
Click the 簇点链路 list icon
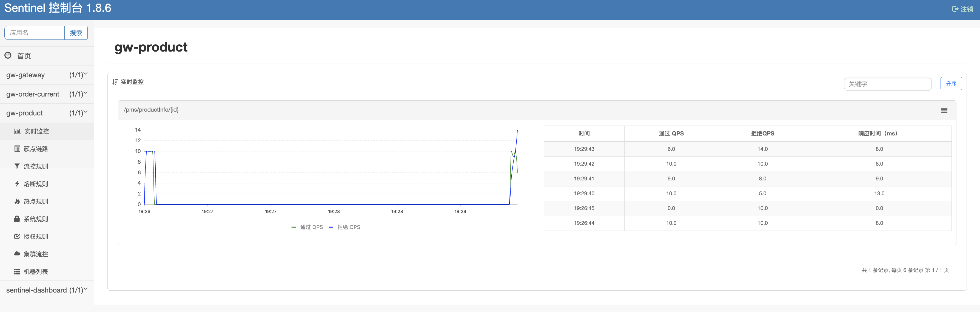tap(17, 149)
